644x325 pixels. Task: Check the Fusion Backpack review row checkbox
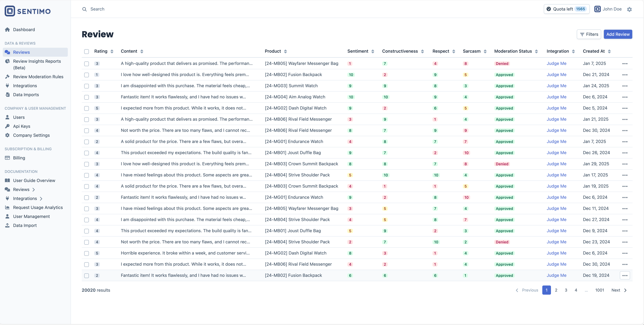87,75
